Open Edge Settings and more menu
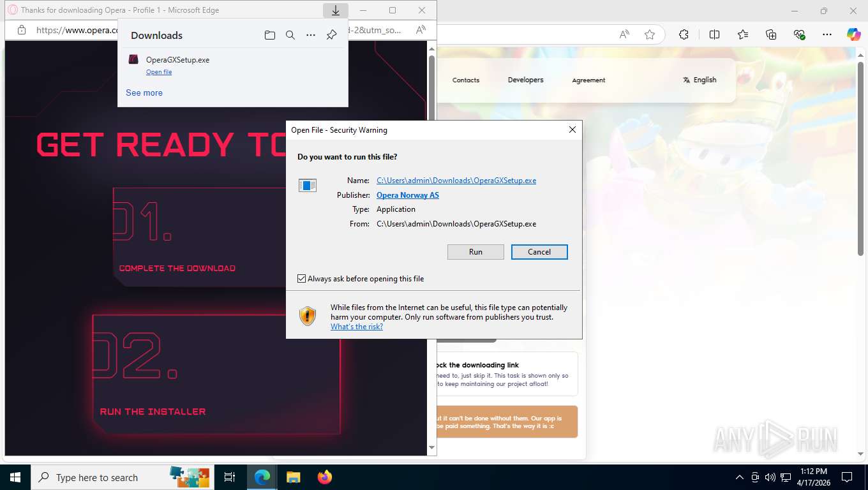This screenshot has height=490, width=868. click(x=827, y=35)
